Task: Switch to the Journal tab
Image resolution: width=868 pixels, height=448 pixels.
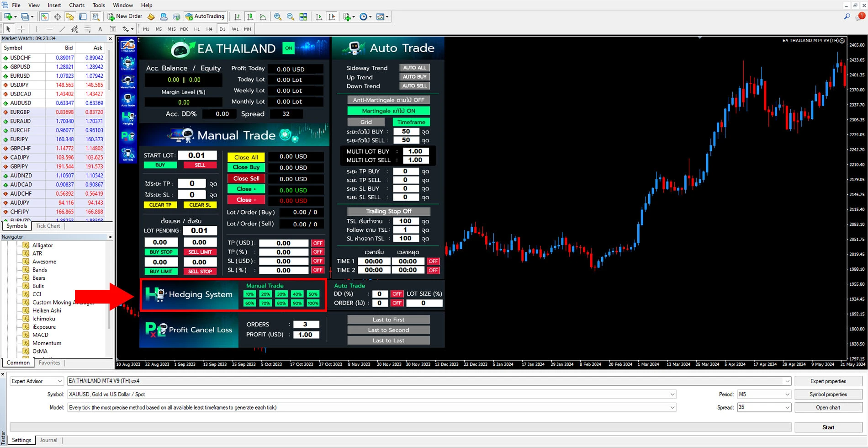Action: tap(48, 440)
